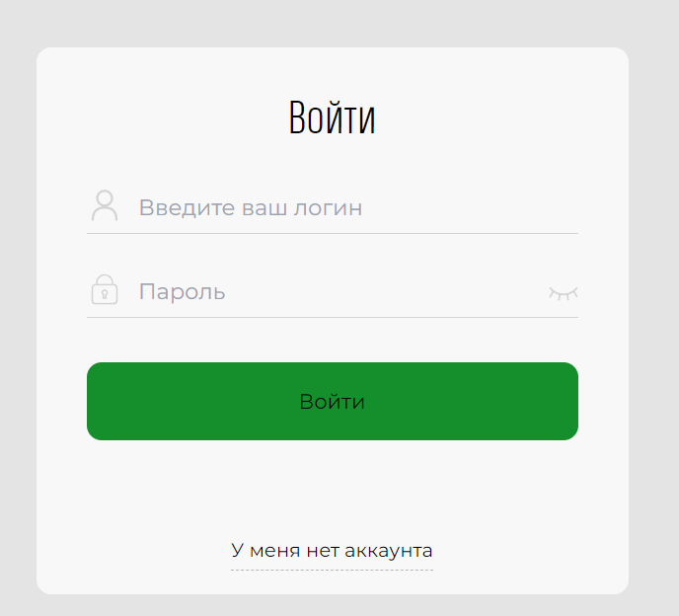Toggle password visibility with the closed-eye icon
The width and height of the screenshot is (679, 616).
564,293
